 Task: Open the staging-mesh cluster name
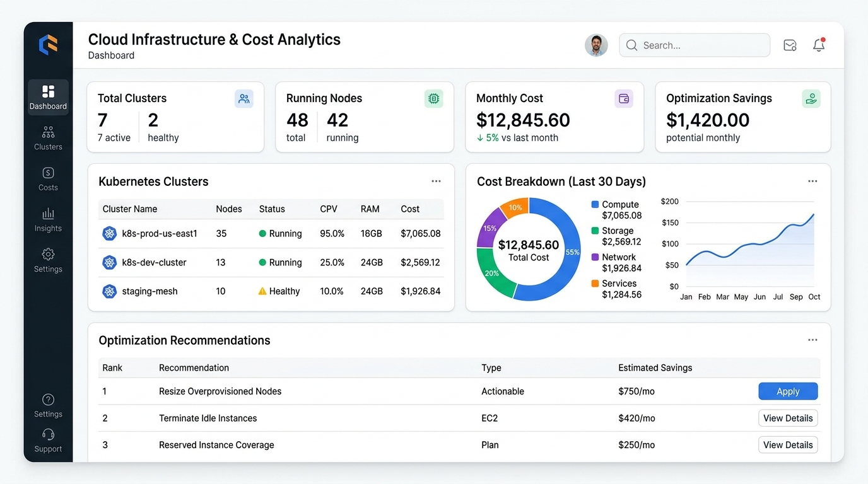coord(150,292)
